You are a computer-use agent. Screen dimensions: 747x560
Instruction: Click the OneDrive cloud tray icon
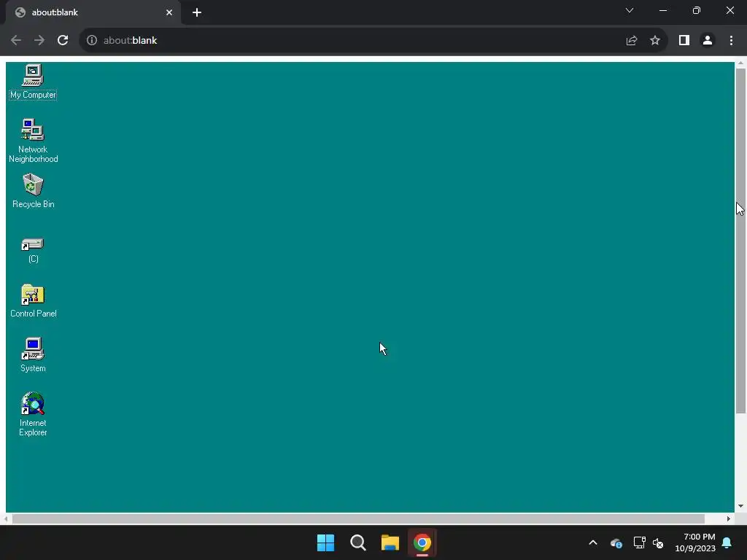coord(616,542)
